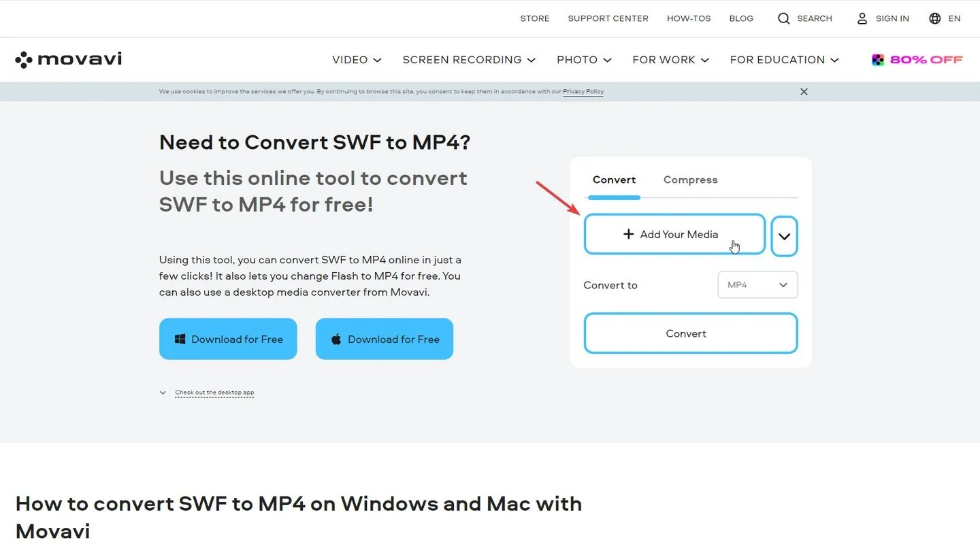Click the Add Your Media button

[x=674, y=235]
